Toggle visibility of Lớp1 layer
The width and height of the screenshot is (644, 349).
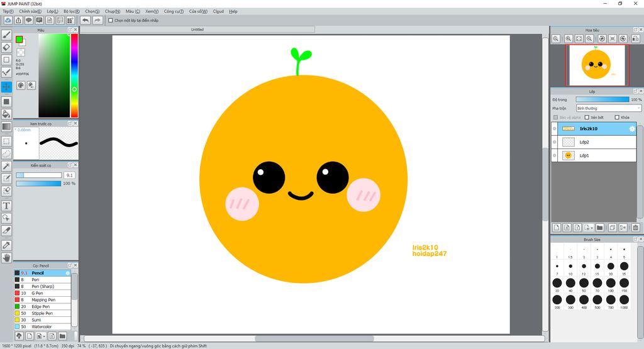pos(555,155)
